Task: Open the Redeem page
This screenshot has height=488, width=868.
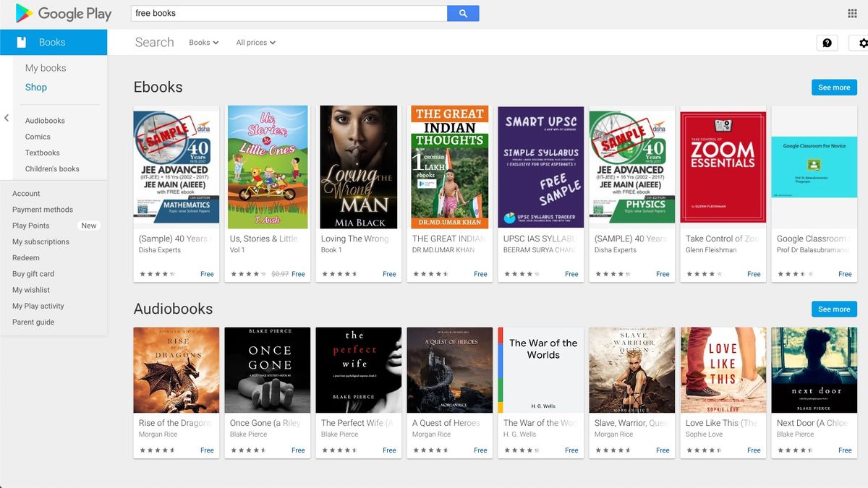Action: pos(27,257)
